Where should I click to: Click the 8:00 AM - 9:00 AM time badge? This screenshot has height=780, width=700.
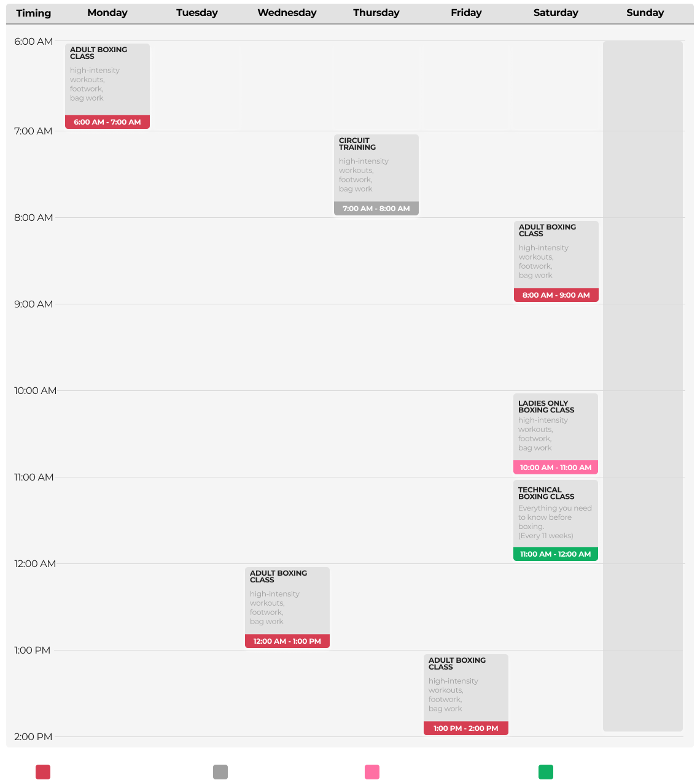[556, 295]
